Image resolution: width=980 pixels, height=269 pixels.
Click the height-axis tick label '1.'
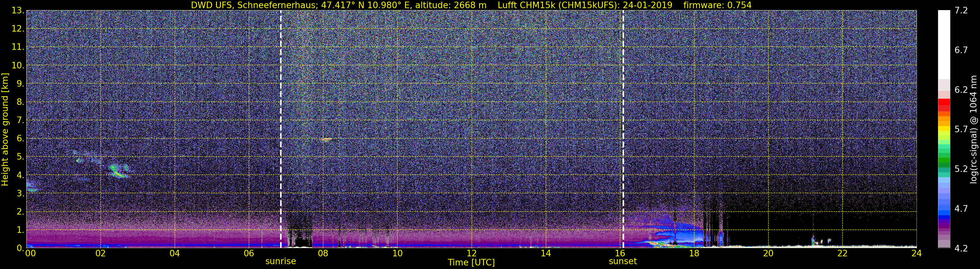[x=20, y=230]
